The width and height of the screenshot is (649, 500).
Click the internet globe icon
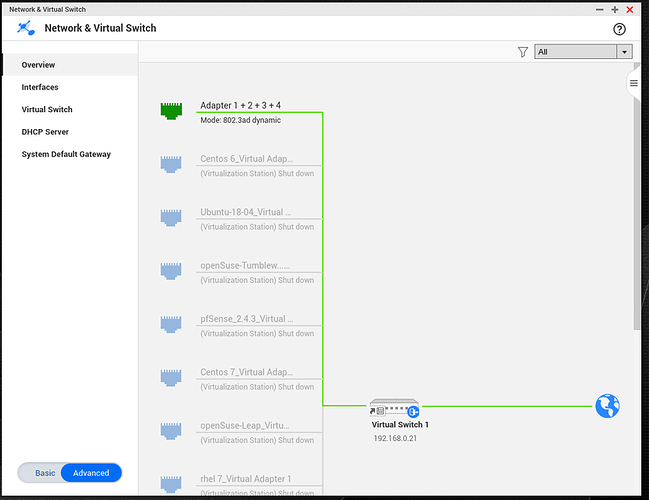pyautogui.click(x=607, y=406)
